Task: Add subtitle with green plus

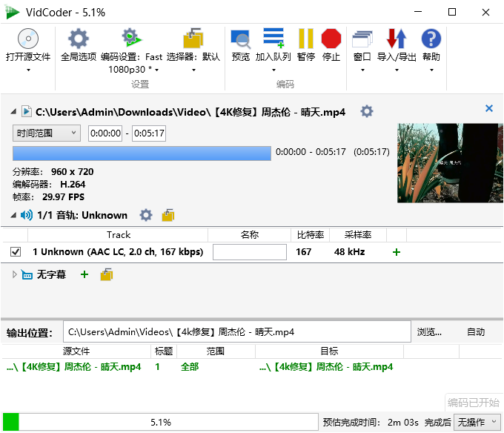Action: [x=84, y=274]
